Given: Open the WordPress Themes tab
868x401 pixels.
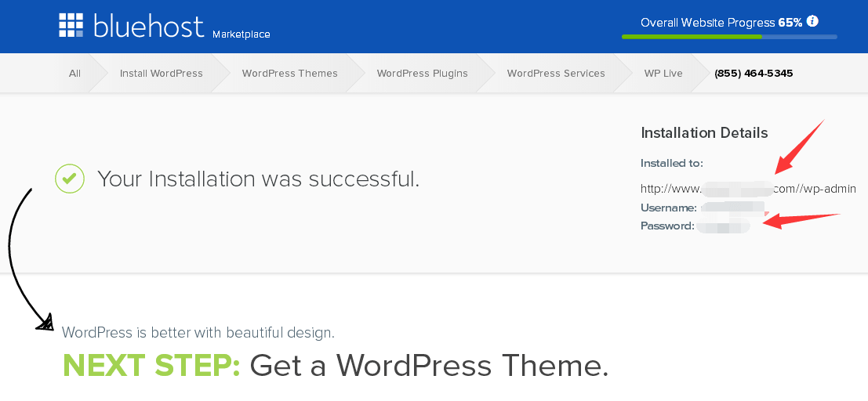Looking at the screenshot, I should [x=289, y=74].
